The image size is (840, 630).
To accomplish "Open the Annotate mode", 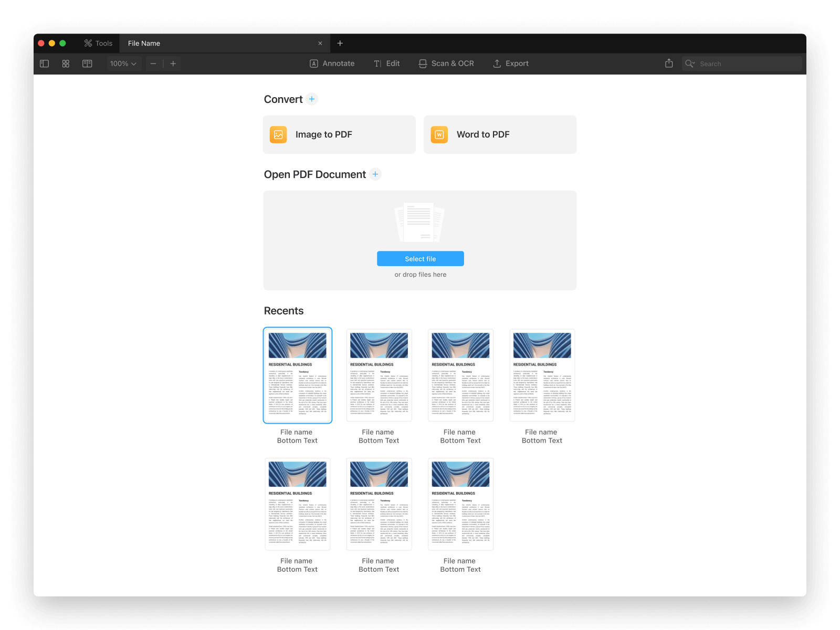I will [x=332, y=64].
